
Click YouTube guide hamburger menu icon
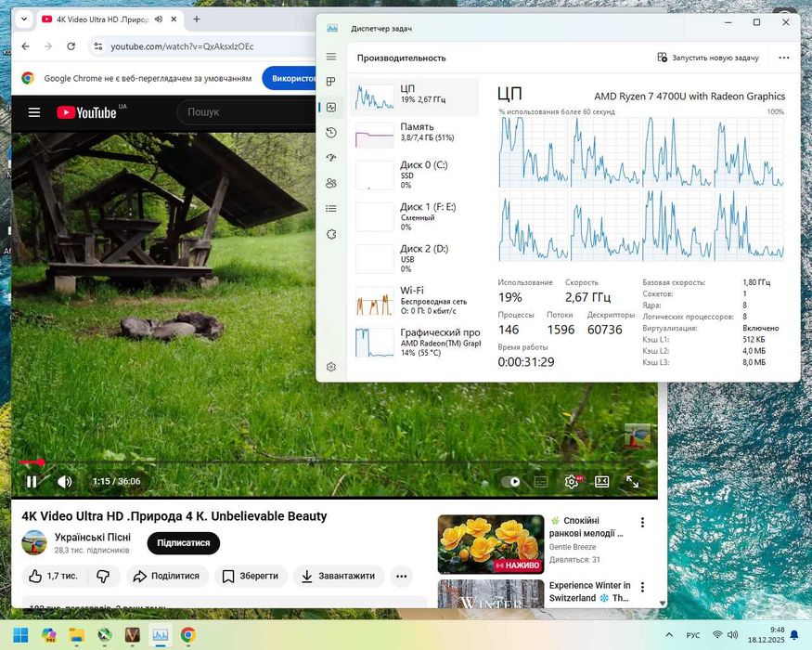(34, 112)
